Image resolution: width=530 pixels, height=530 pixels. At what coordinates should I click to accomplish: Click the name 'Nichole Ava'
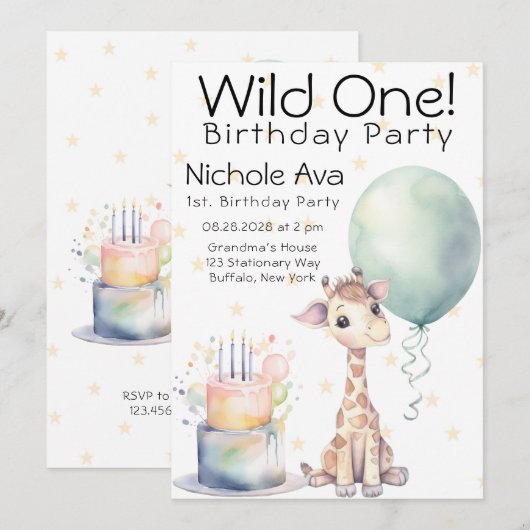coord(265,174)
